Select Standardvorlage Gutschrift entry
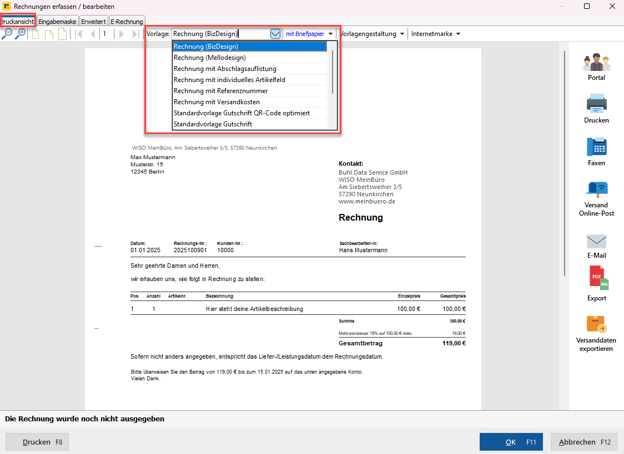This screenshot has height=454, width=624. (250, 124)
